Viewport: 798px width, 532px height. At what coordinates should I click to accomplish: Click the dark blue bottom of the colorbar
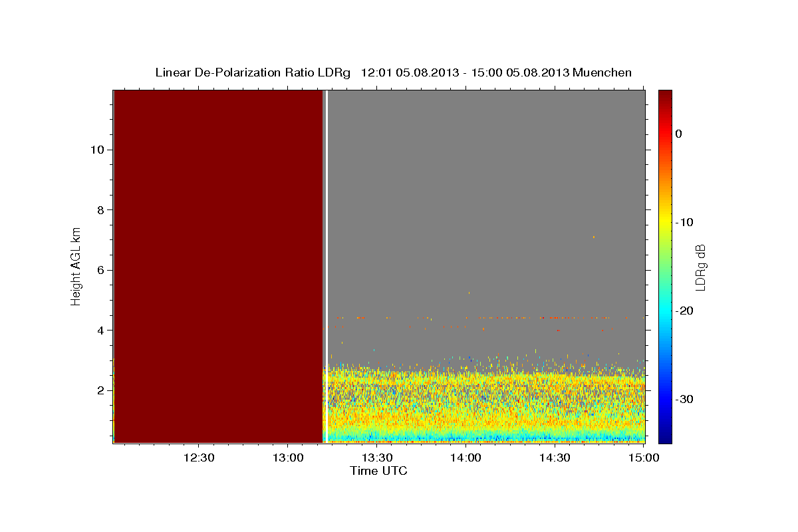pyautogui.click(x=665, y=436)
